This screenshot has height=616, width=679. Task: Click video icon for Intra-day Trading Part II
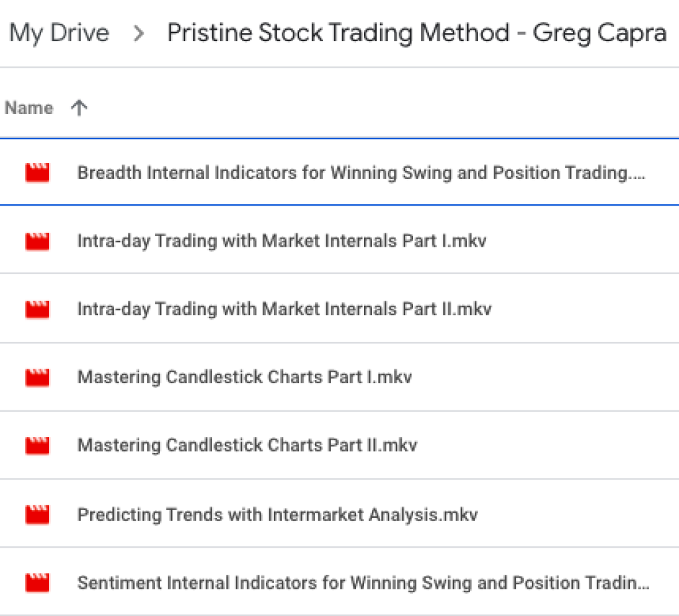coord(37,309)
